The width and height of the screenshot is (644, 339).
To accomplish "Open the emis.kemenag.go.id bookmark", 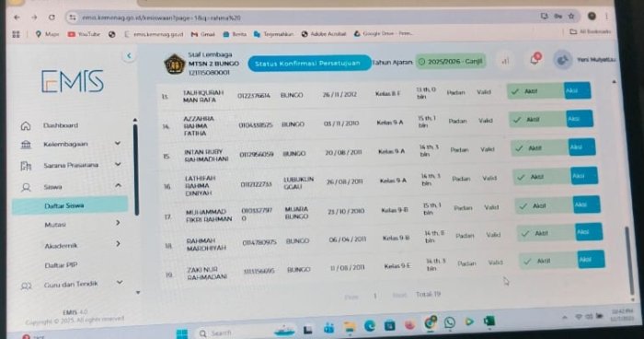I will click(154, 35).
